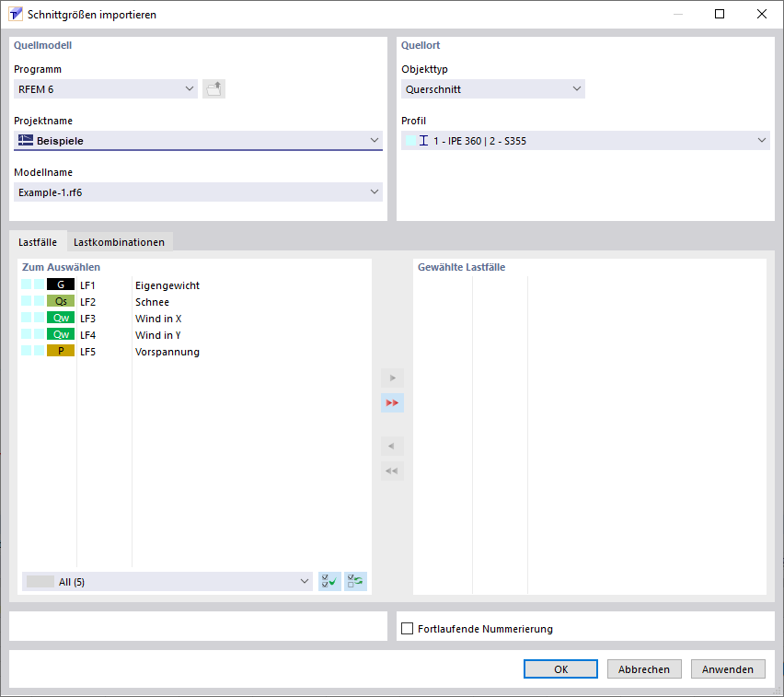Click the LF2 number cell
The width and height of the screenshot is (784, 697).
coord(87,302)
